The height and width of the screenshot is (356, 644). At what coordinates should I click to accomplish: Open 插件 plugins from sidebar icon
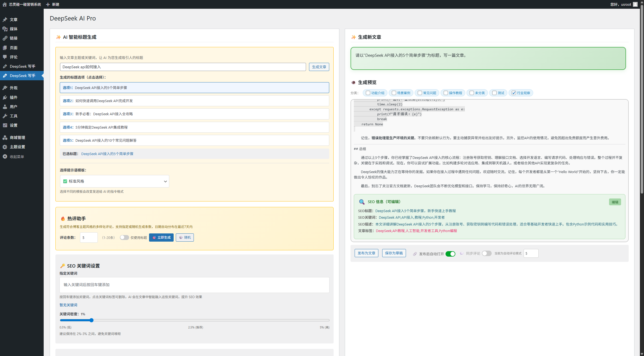[5, 97]
